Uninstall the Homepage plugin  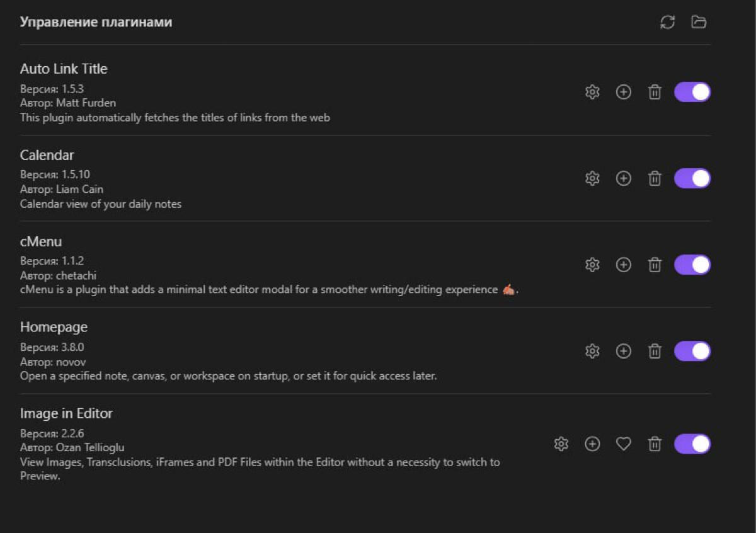[x=655, y=352]
